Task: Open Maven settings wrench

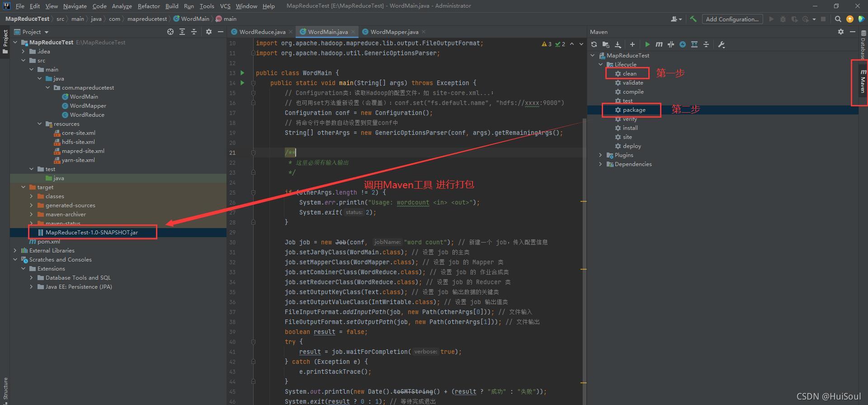Action: pyautogui.click(x=722, y=44)
